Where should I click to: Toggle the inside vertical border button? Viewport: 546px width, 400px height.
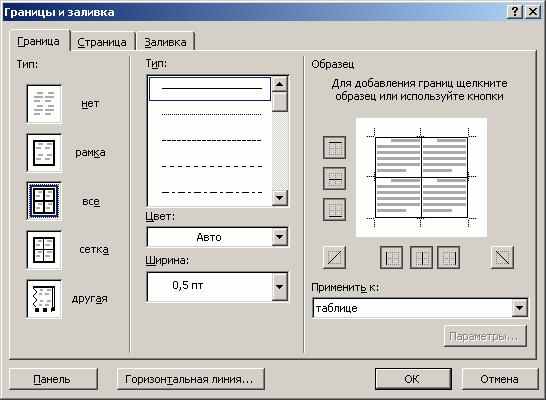click(x=421, y=258)
